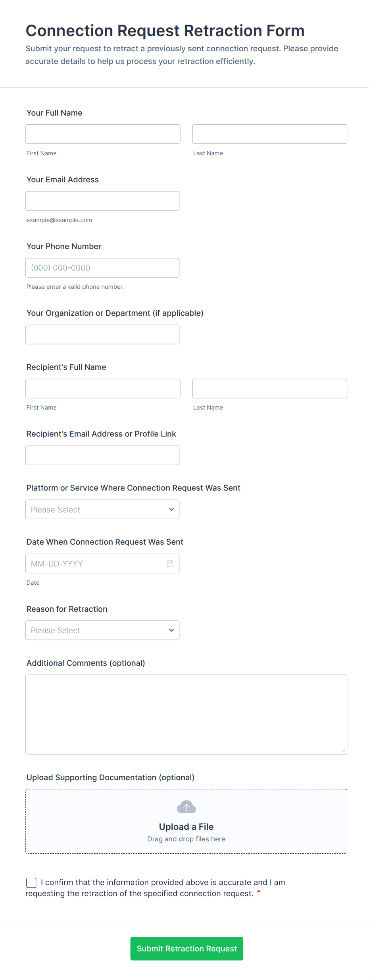This screenshot has height=980, width=369.
Task: Click the calendar icon in date field
Action: point(170,563)
